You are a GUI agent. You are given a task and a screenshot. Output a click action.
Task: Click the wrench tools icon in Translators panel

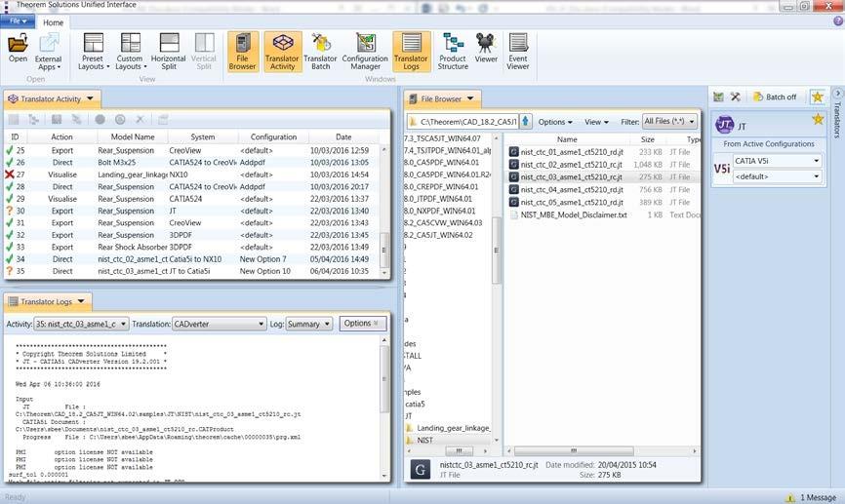(735, 97)
